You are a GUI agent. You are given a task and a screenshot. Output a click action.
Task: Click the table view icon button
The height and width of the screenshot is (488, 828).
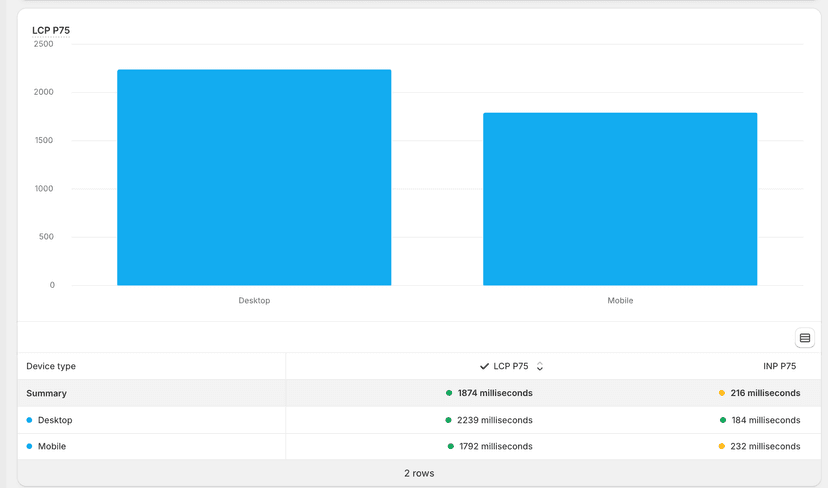[x=804, y=338]
